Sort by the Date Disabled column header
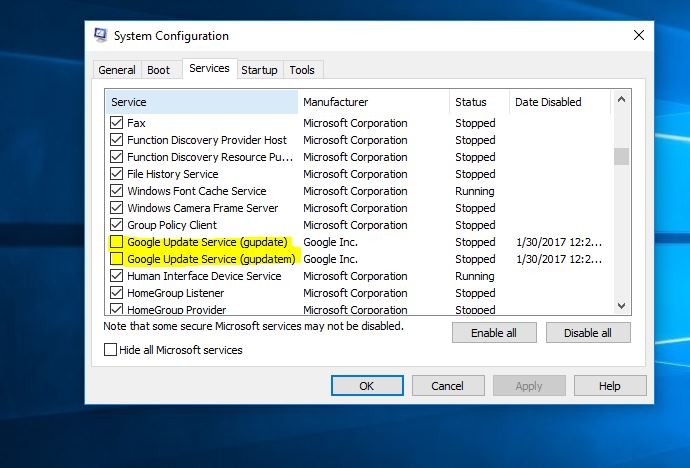 tap(560, 102)
